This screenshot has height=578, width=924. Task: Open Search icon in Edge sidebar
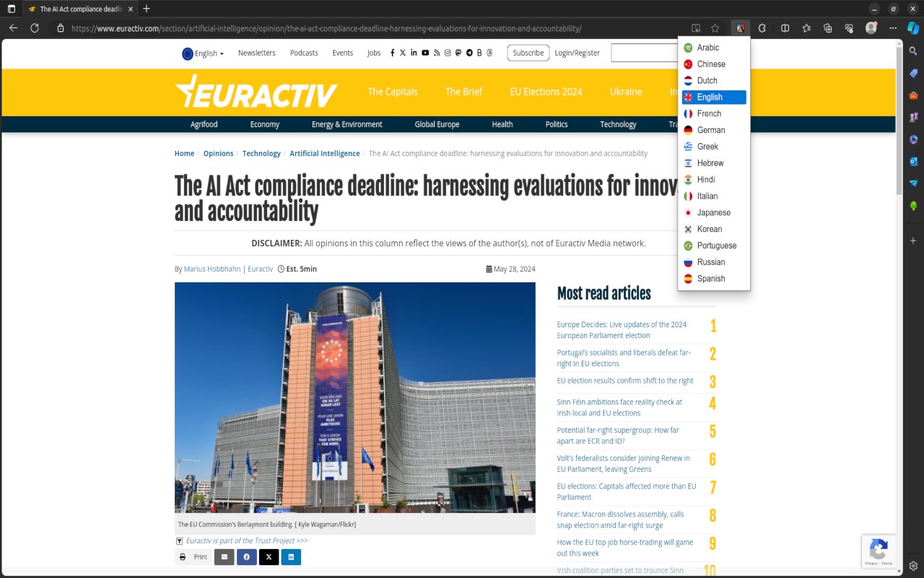click(x=913, y=51)
